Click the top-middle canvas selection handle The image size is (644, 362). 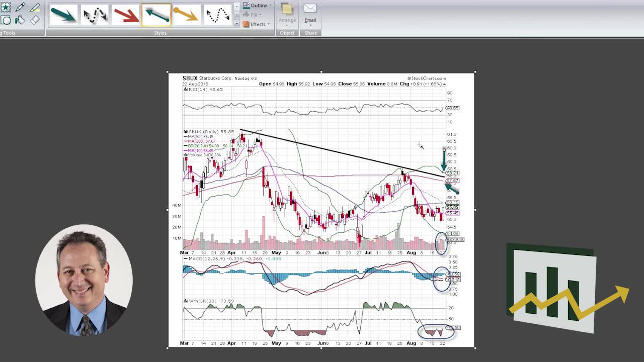tap(321, 72)
